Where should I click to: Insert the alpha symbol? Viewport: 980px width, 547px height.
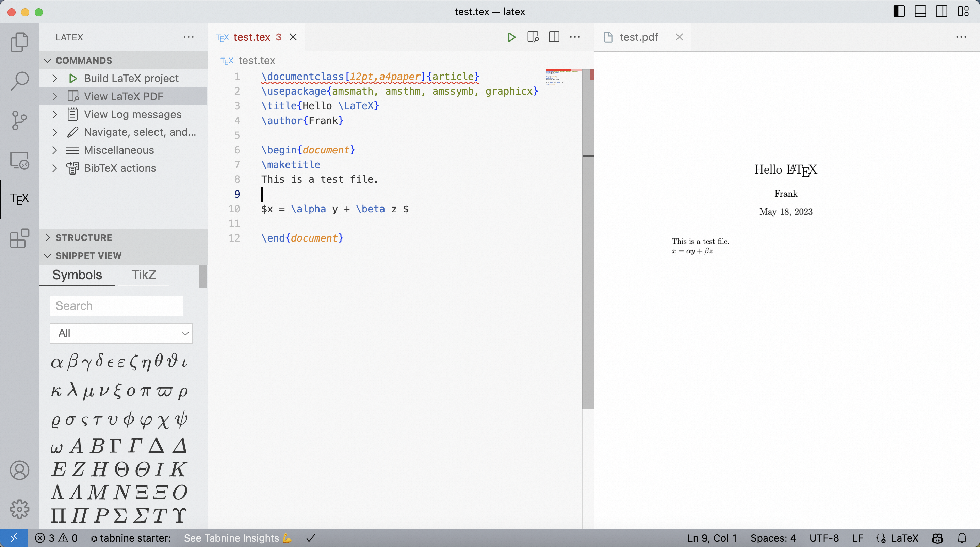[x=56, y=363]
